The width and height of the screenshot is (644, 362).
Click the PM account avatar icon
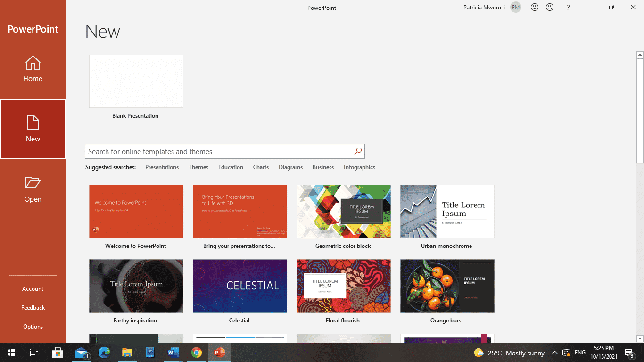pos(515,7)
